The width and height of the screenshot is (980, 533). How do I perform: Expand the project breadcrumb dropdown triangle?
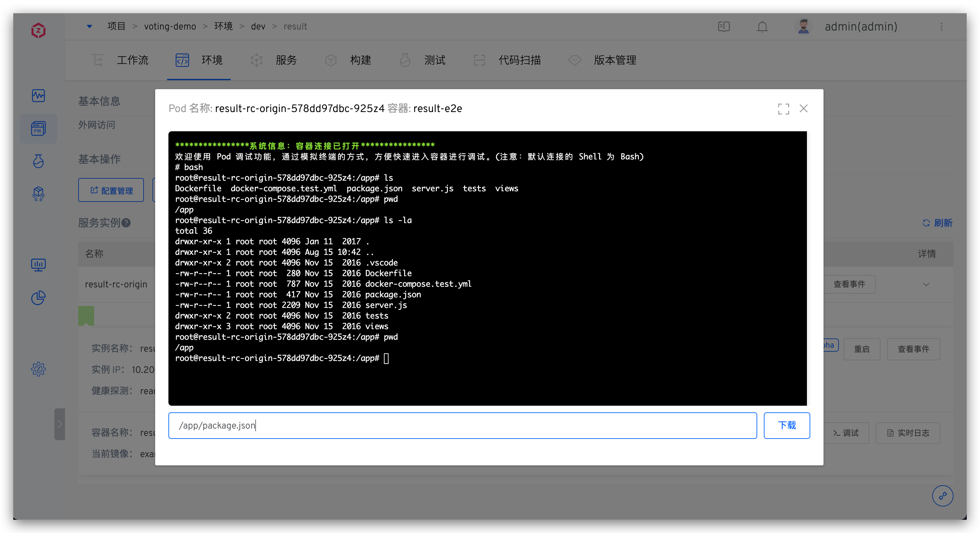[90, 26]
